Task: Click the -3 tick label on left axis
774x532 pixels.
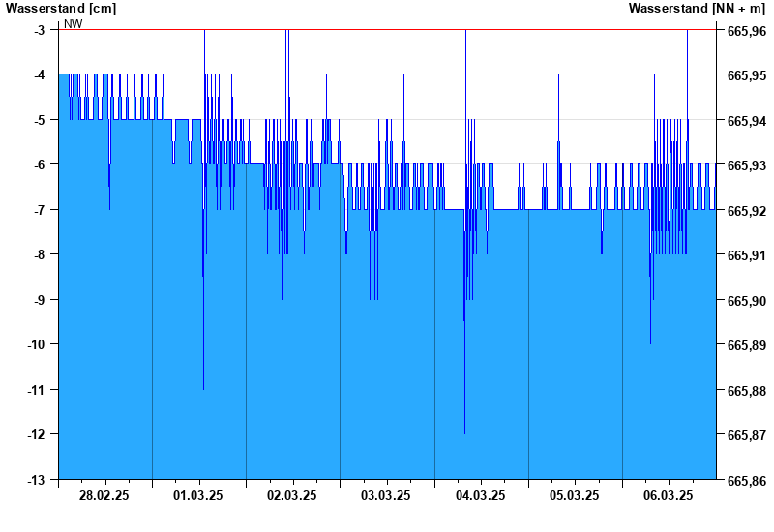Action: (x=39, y=30)
